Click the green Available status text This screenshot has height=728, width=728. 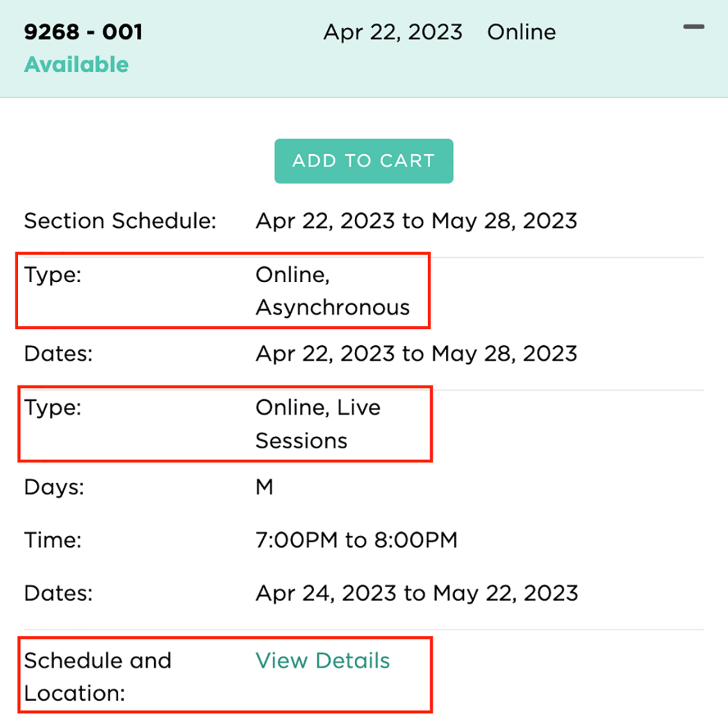click(x=76, y=65)
